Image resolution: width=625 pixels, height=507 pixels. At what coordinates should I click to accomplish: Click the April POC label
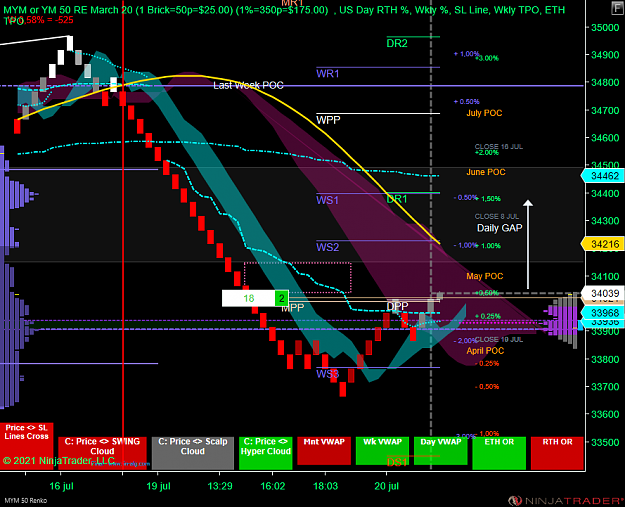click(x=485, y=351)
